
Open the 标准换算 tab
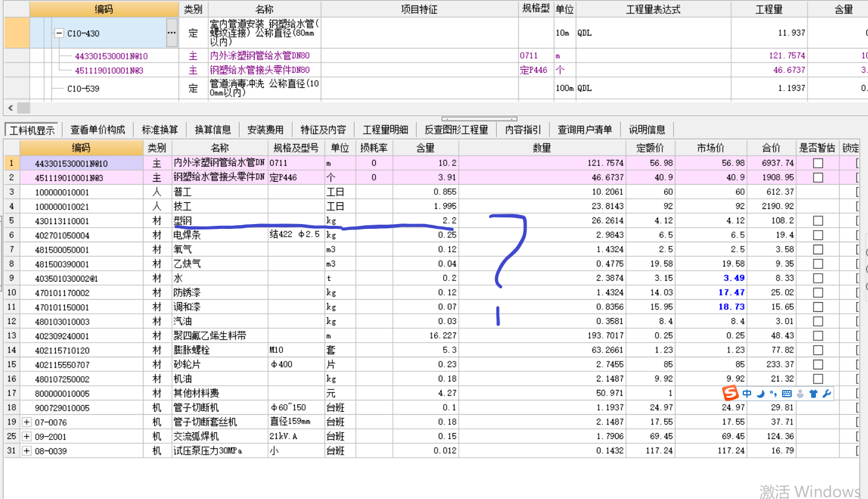160,130
